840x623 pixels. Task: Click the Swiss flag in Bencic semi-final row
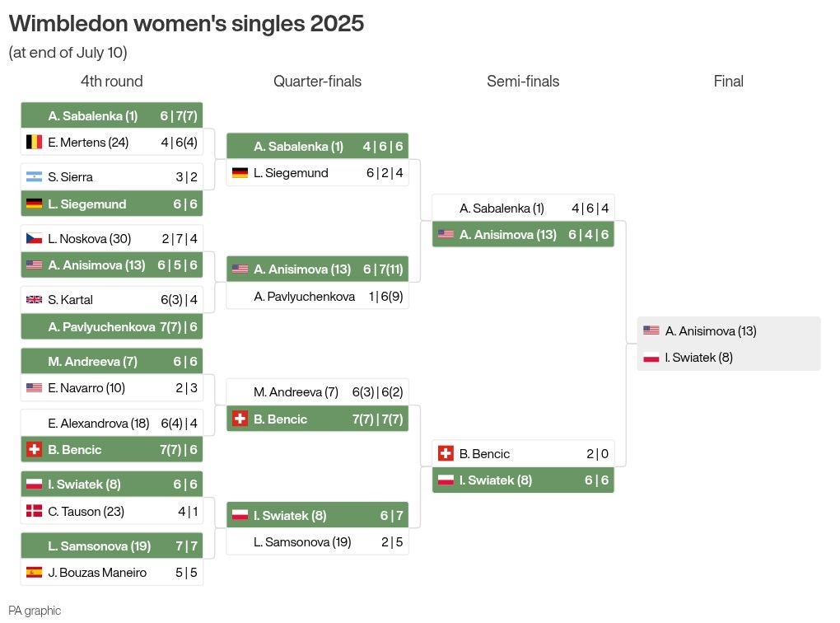[x=446, y=453]
